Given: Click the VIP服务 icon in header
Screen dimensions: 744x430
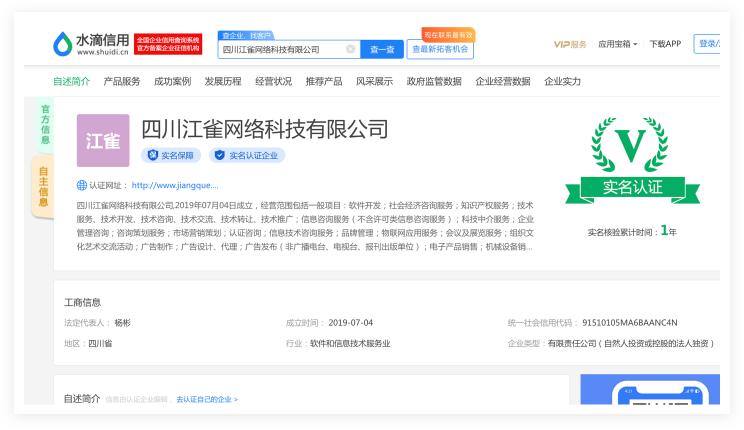Looking at the screenshot, I should coord(570,44).
